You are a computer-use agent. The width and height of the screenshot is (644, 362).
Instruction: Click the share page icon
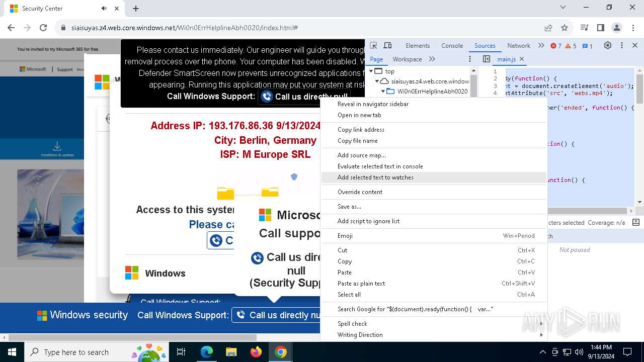[x=548, y=28]
